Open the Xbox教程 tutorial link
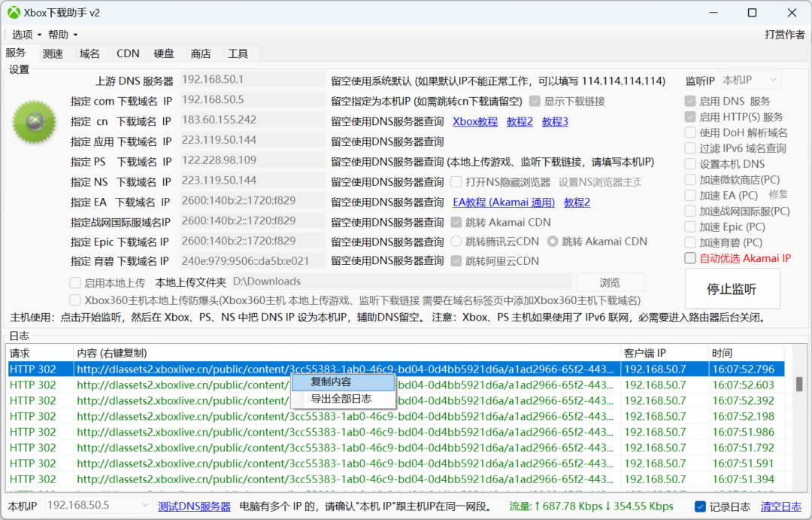Viewport: 812px width, 520px height. tap(477, 121)
